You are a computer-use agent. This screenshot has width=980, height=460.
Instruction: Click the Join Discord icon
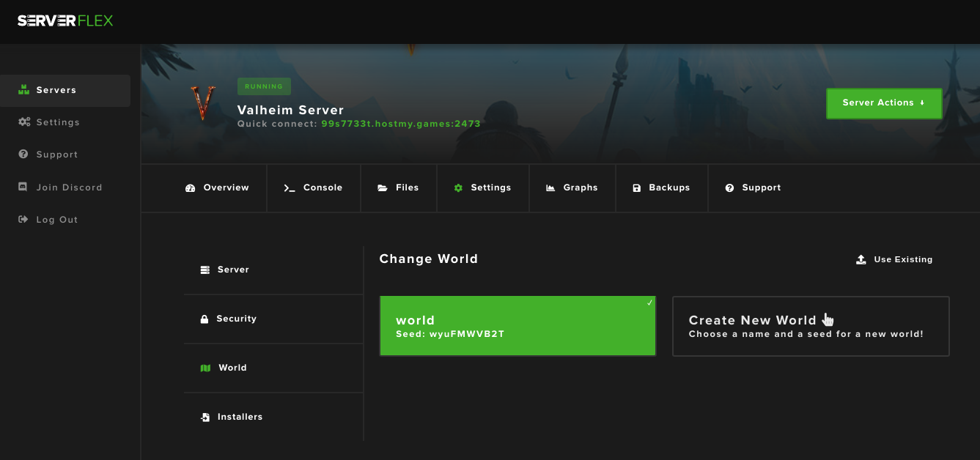23,187
